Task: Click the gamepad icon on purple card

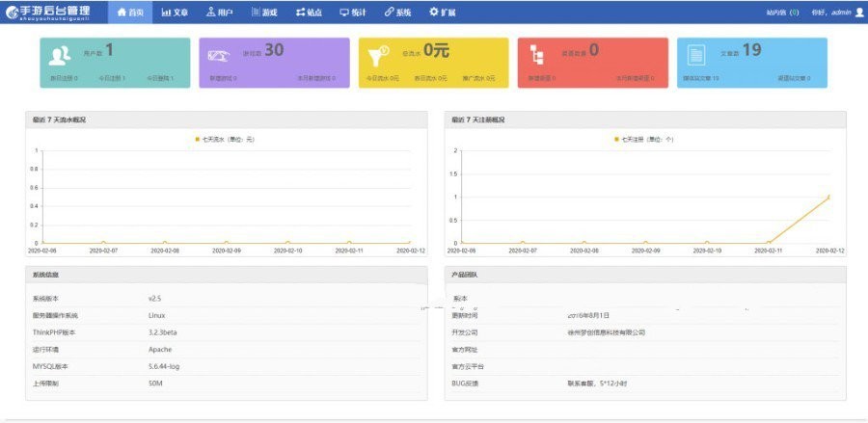Action: 219,56
